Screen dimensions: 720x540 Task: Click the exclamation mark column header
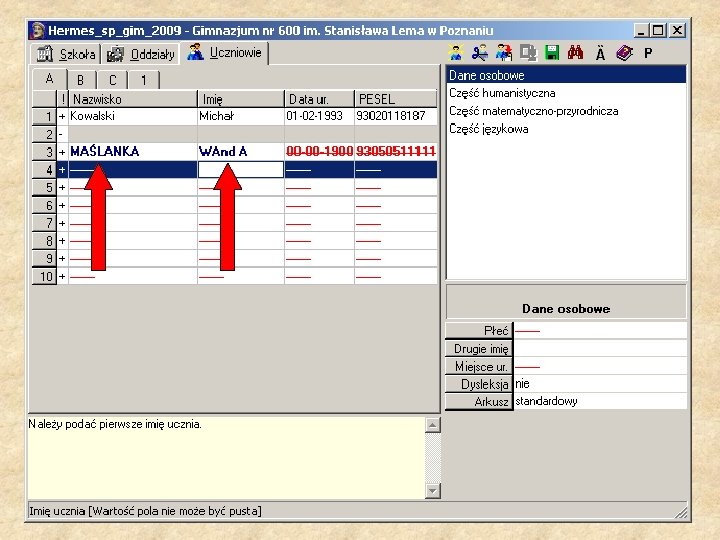point(62,99)
